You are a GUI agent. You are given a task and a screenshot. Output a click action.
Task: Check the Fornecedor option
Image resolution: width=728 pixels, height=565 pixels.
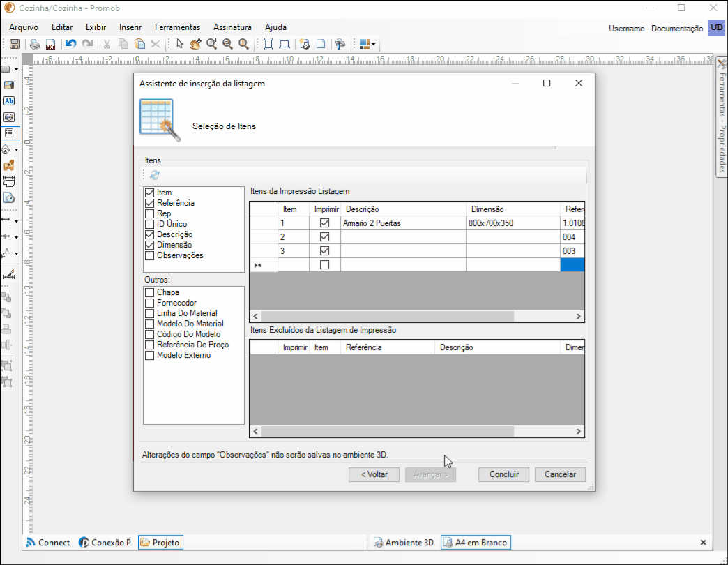click(x=149, y=303)
